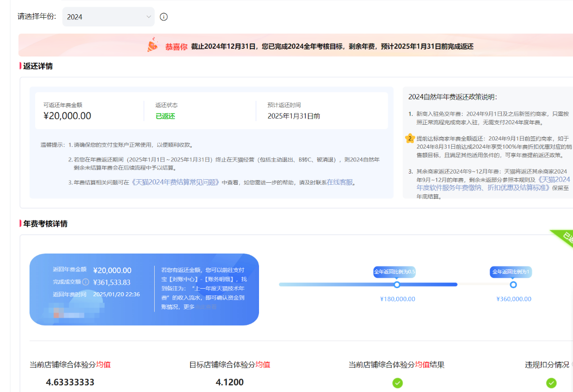Click the celebration party icon in the banner
Screen dimensions: 573x392
click(x=152, y=46)
